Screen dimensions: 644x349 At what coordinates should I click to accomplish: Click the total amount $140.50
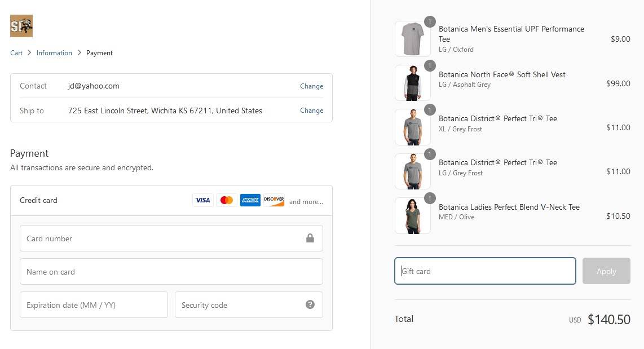[x=608, y=320]
